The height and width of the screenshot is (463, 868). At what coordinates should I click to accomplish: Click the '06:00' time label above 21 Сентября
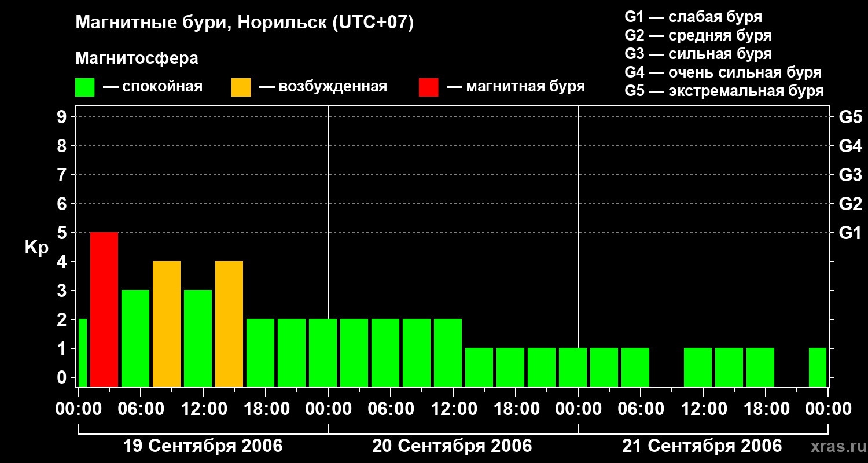(x=641, y=409)
